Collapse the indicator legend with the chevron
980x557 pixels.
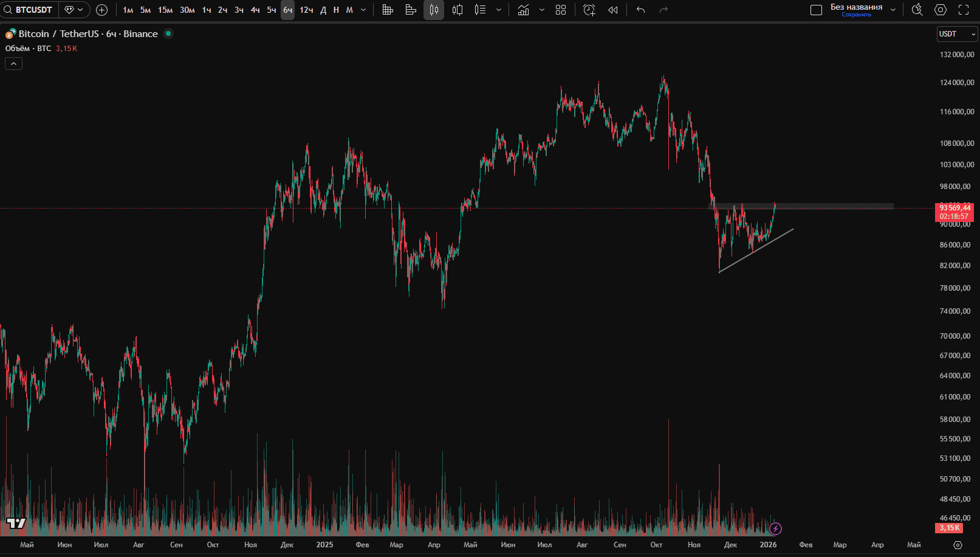point(14,63)
